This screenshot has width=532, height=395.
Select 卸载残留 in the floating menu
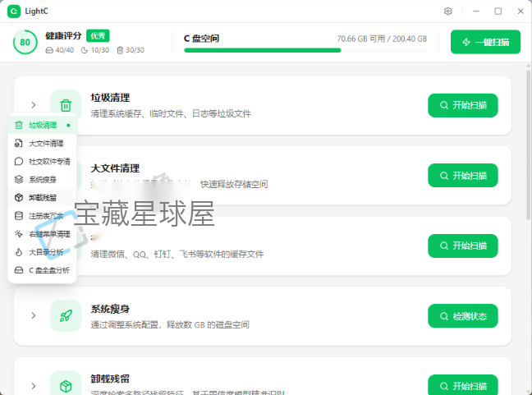click(x=42, y=197)
